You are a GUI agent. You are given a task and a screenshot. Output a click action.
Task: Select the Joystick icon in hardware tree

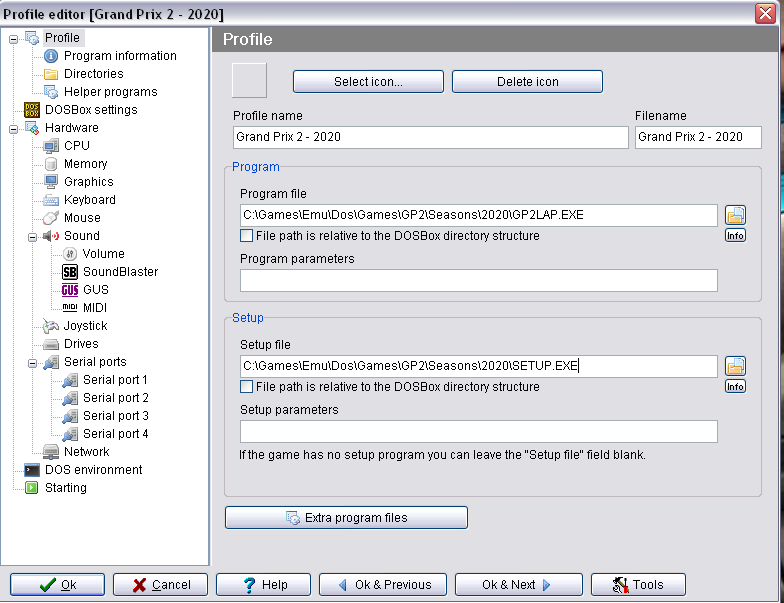51,326
